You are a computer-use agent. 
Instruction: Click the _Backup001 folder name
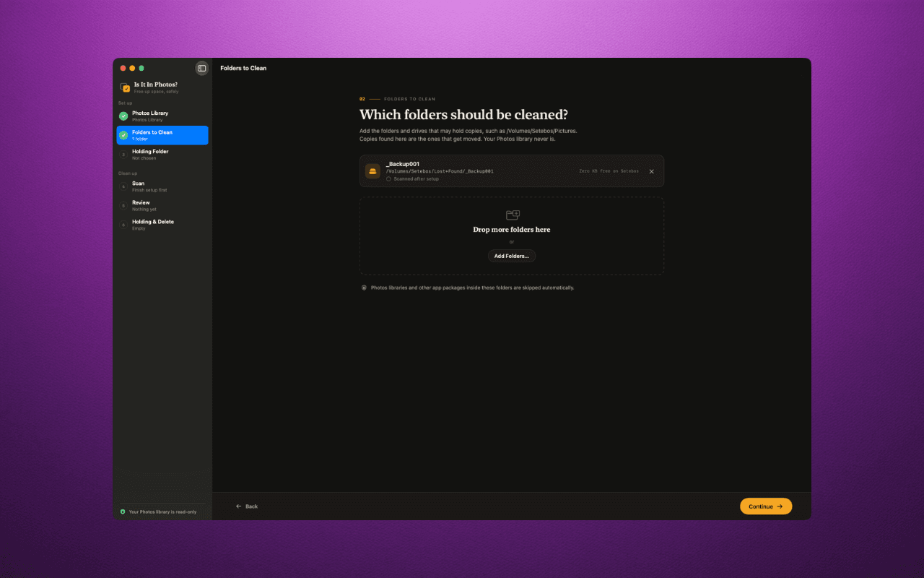tap(403, 164)
